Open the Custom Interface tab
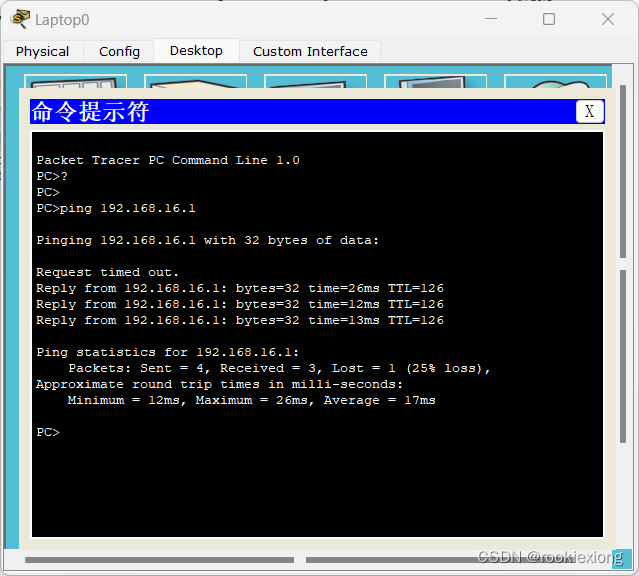 [x=310, y=51]
